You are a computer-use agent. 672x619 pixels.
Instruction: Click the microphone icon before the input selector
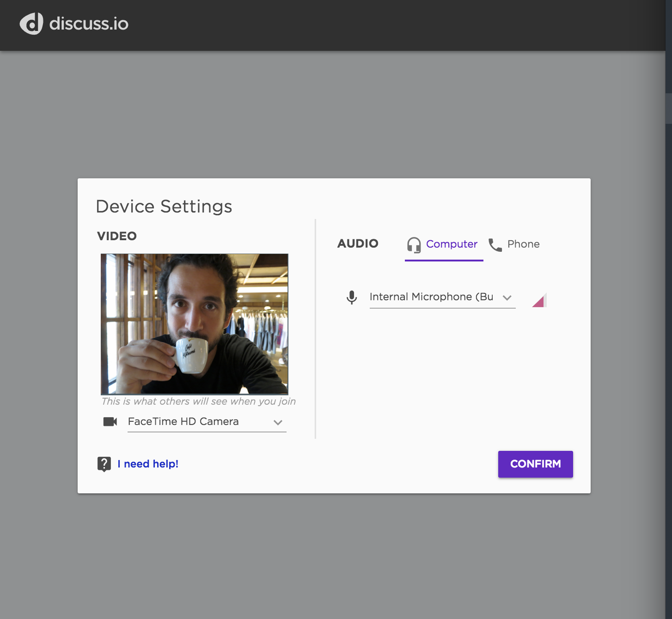coord(352,297)
